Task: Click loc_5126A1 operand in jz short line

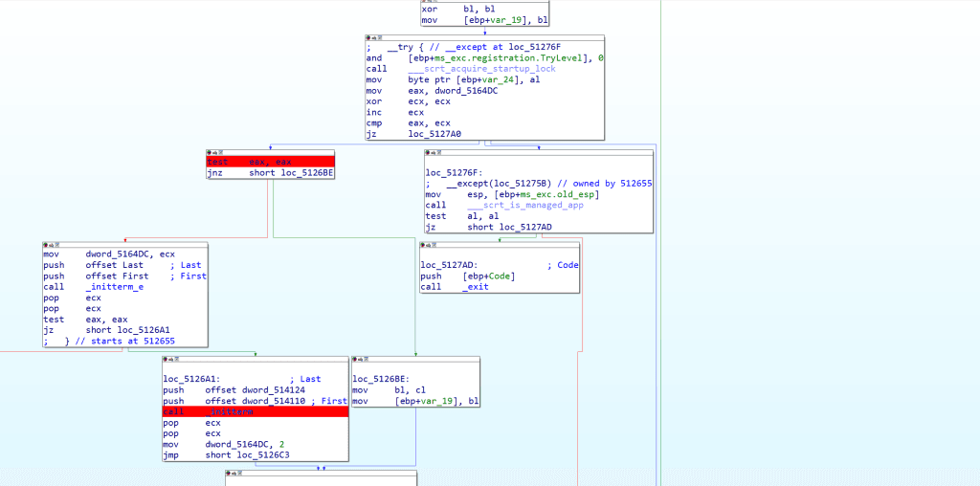Action: (143, 330)
